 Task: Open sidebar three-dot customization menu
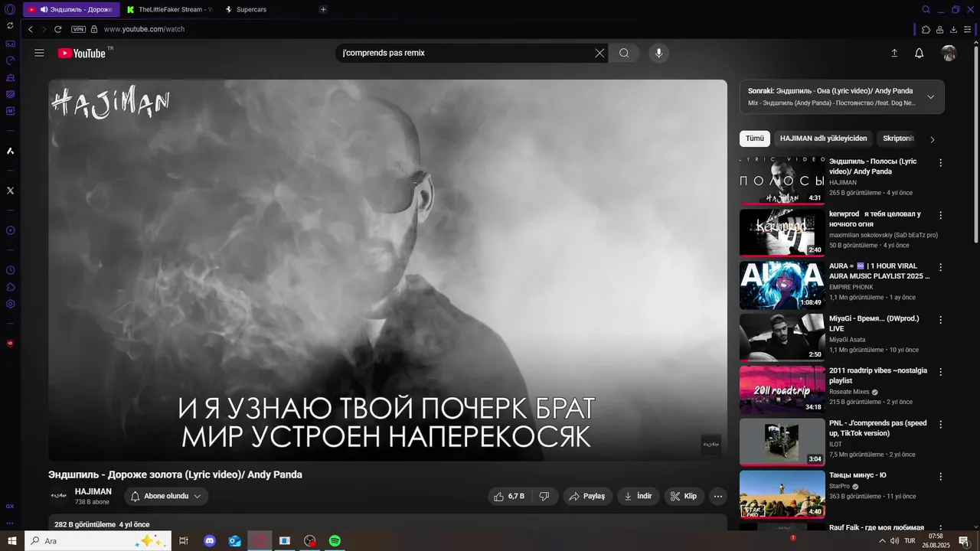tap(10, 523)
